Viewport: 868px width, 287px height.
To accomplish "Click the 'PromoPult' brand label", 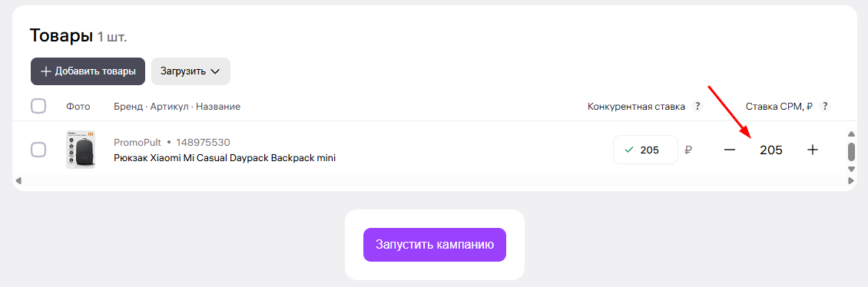I will pos(137,143).
